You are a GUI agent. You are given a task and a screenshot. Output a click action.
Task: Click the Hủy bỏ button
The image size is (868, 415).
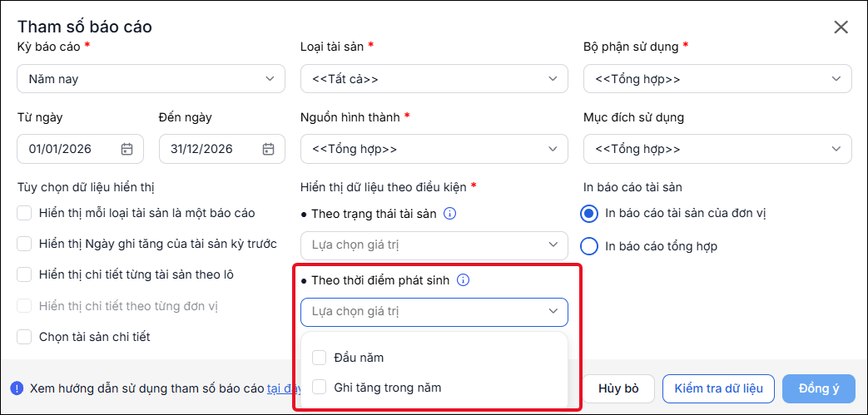[618, 388]
